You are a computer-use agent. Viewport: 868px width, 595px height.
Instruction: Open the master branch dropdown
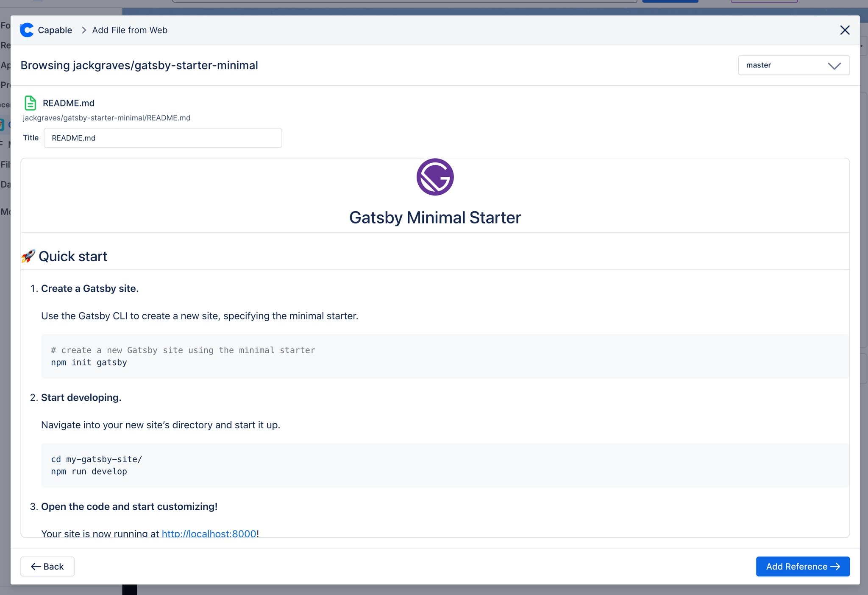pos(793,65)
